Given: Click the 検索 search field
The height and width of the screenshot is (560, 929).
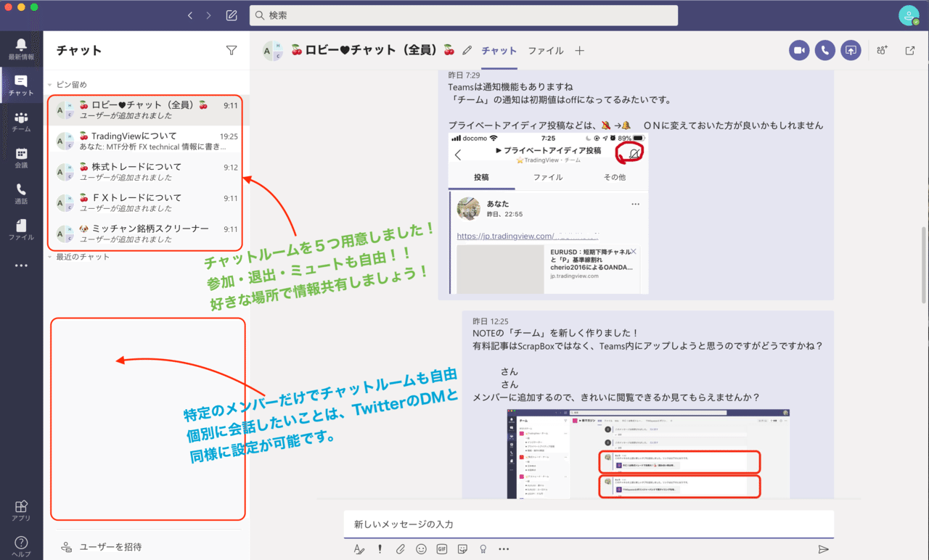Looking at the screenshot, I should pos(464,15).
